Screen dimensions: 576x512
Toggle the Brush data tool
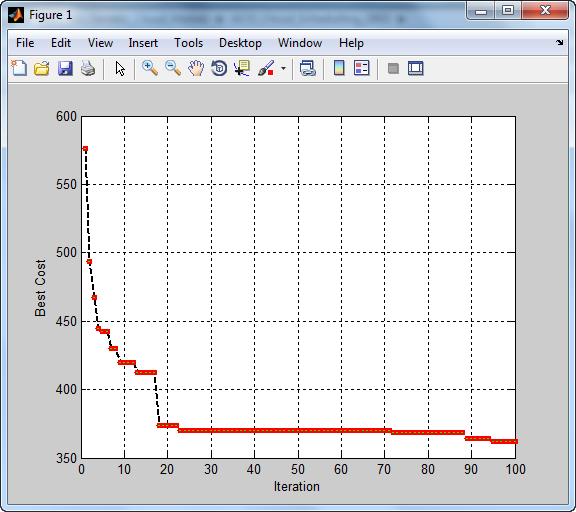[x=266, y=68]
